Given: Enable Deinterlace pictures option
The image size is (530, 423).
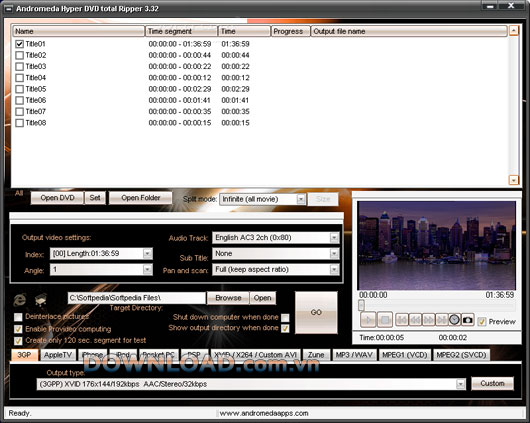Looking at the screenshot, I should [x=18, y=317].
